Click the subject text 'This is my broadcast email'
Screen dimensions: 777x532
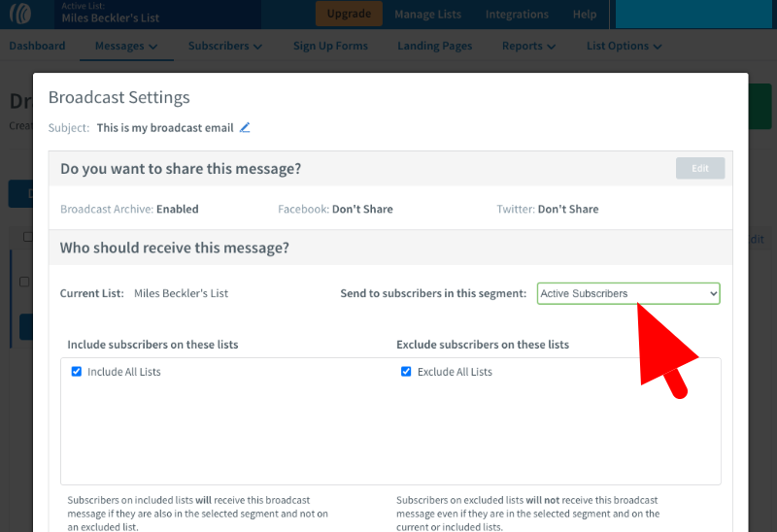point(165,128)
